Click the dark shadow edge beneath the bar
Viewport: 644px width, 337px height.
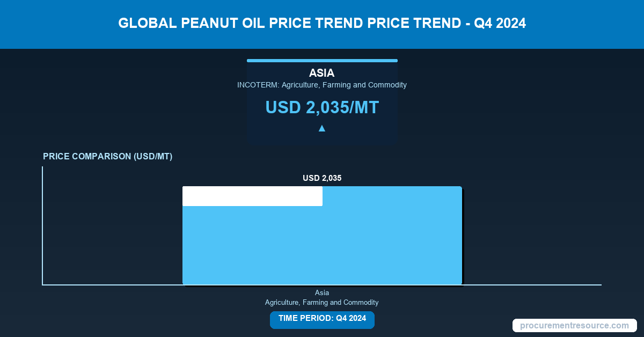point(322,286)
